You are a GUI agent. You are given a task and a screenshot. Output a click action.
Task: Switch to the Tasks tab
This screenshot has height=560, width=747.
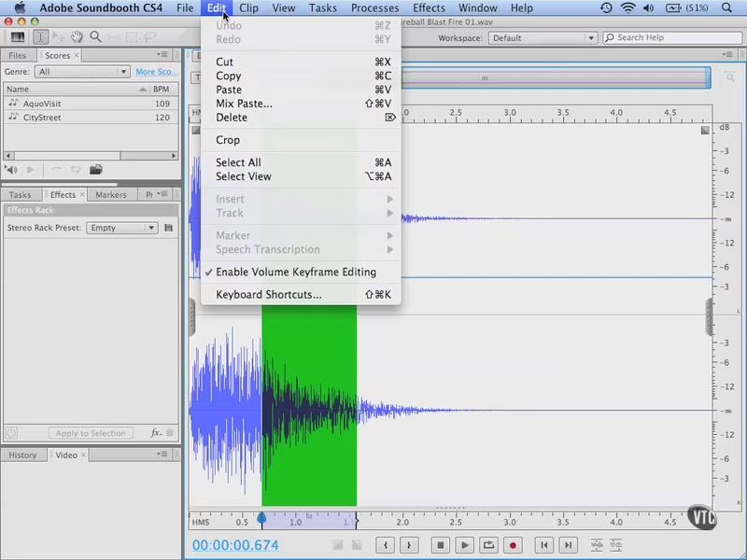click(20, 194)
